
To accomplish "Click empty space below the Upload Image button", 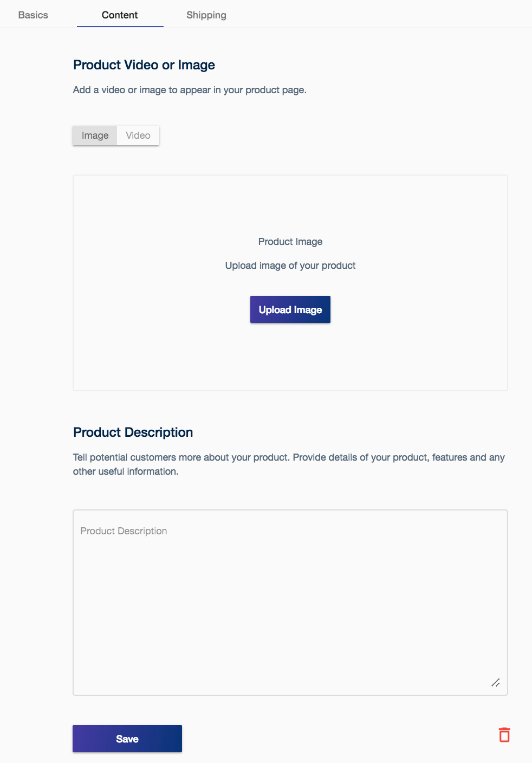I will click(290, 358).
